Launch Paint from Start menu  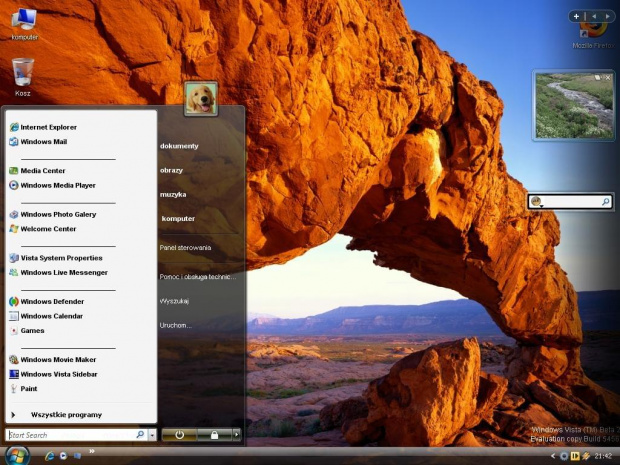coord(23,389)
